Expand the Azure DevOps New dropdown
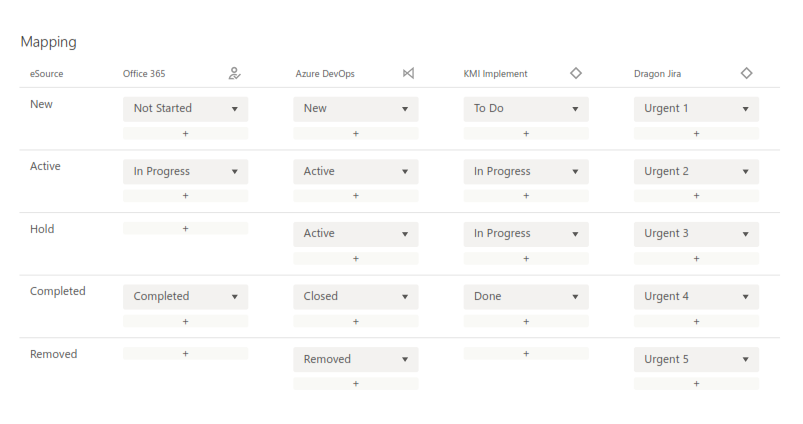The width and height of the screenshot is (803, 424). [355, 108]
